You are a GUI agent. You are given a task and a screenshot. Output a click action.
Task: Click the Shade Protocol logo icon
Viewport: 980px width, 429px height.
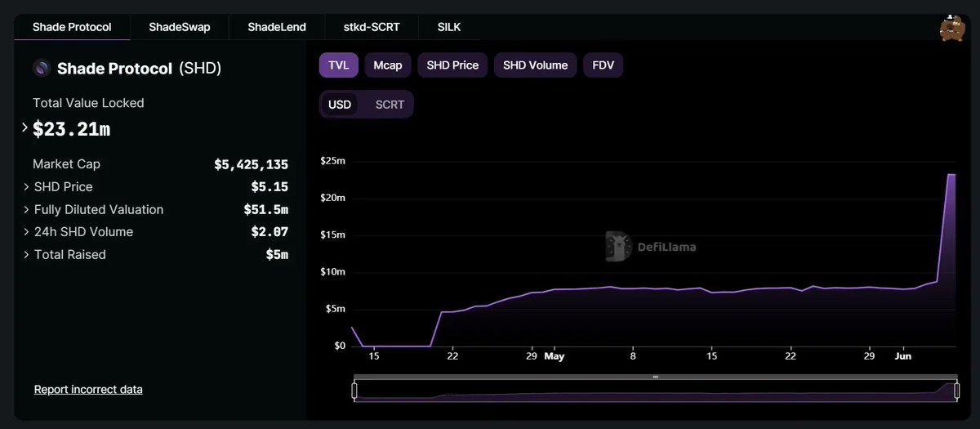coord(42,69)
